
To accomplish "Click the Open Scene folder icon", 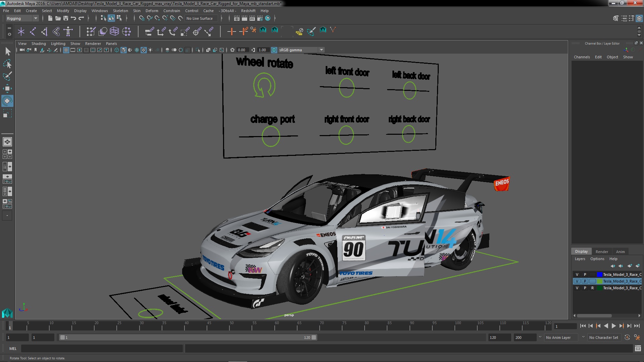I will tap(58, 18).
